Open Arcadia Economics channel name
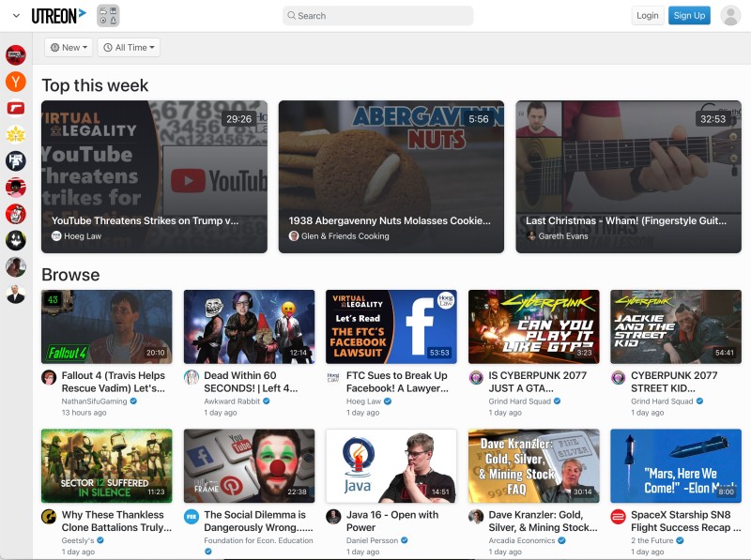Viewport: 751px width, 560px height. tap(522, 540)
